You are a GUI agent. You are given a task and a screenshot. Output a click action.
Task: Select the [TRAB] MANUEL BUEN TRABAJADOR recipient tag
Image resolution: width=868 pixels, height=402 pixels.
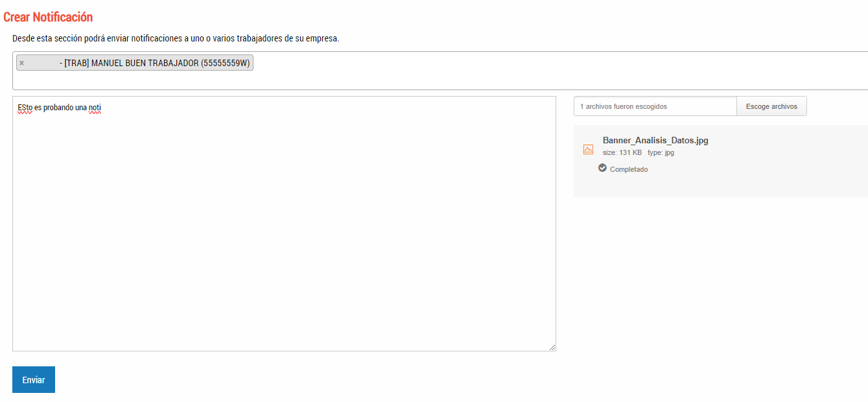pyautogui.click(x=135, y=63)
